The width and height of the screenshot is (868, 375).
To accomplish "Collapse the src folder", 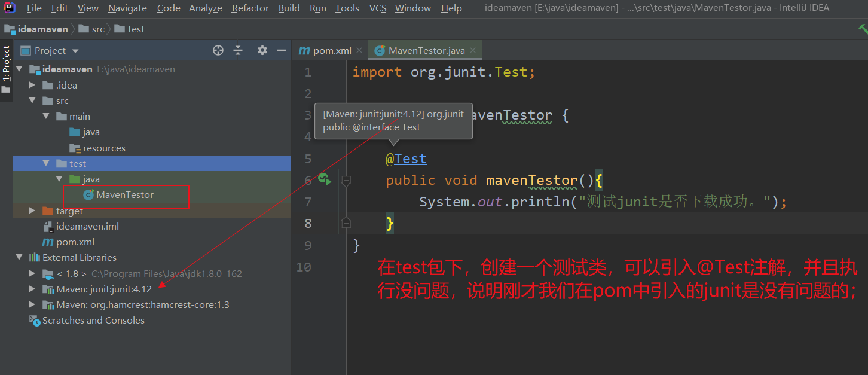I will pos(32,100).
